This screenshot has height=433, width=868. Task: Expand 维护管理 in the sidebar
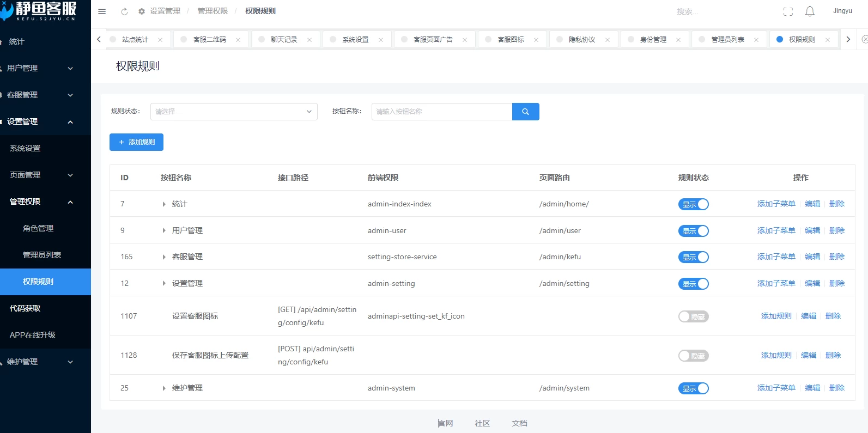click(x=38, y=362)
